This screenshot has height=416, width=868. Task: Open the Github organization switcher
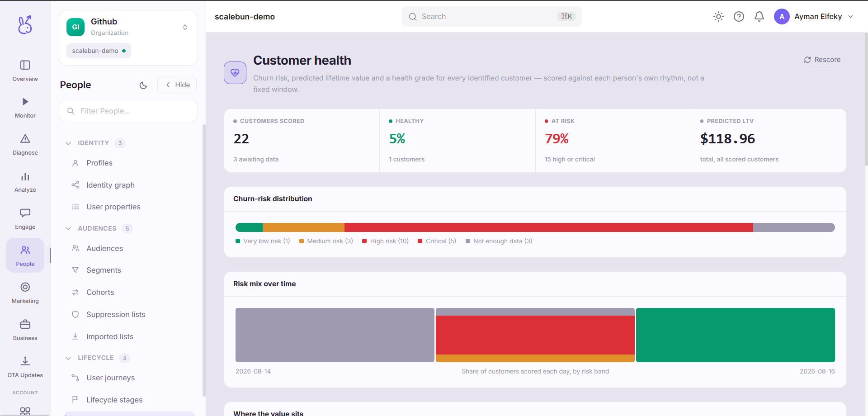(128, 27)
